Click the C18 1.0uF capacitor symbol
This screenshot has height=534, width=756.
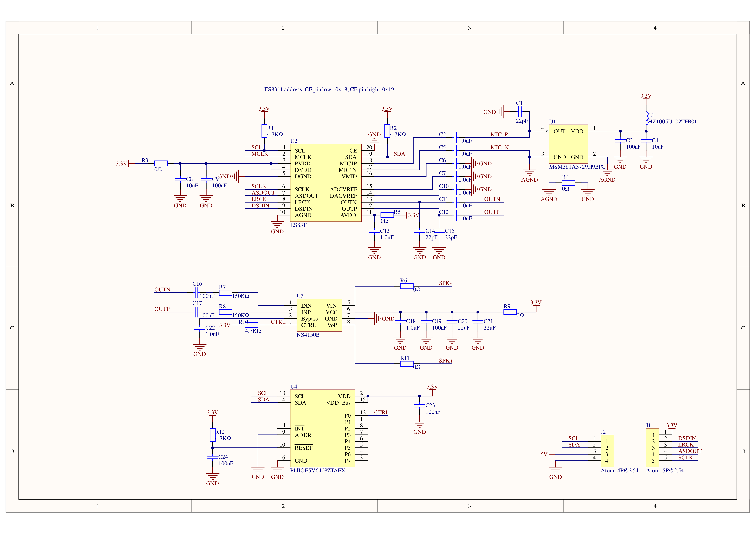tap(400, 322)
